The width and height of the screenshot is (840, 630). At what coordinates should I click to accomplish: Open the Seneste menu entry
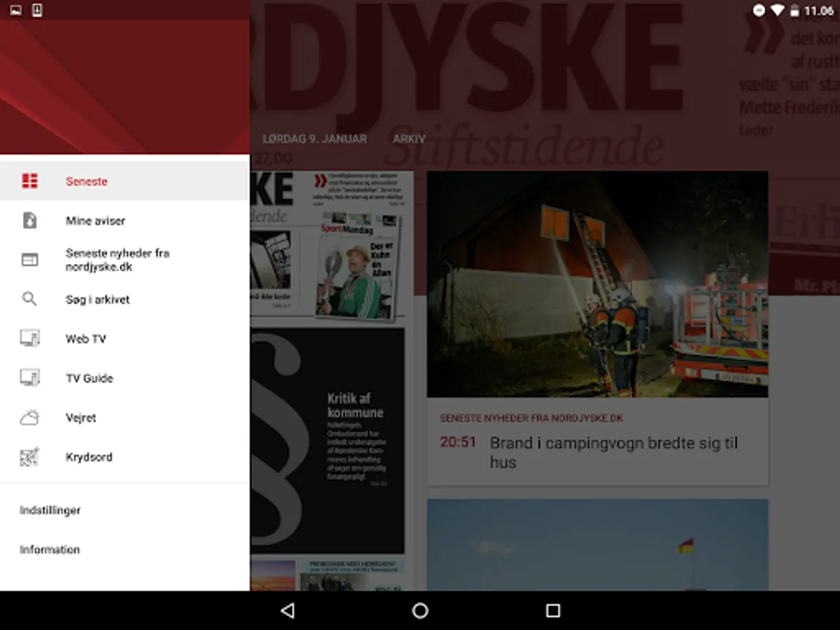[125, 181]
